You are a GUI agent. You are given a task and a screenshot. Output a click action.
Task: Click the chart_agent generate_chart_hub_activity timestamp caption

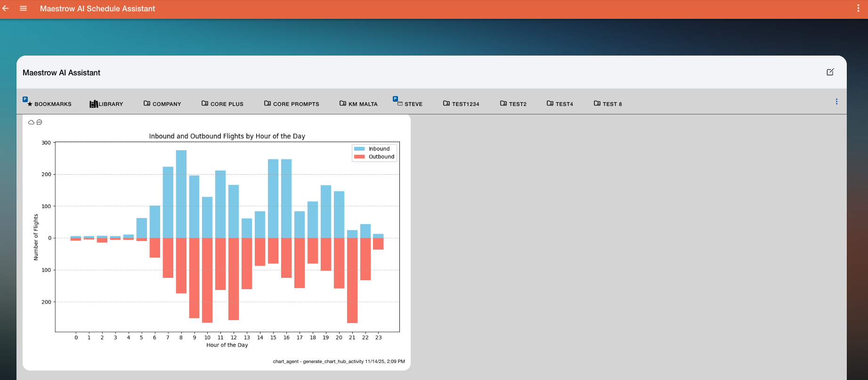click(x=339, y=362)
